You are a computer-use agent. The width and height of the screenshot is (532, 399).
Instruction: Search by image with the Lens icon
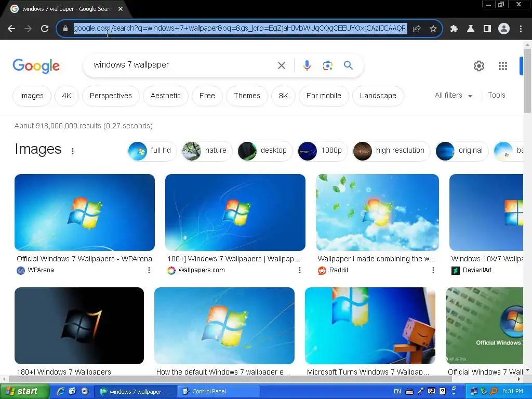(327, 65)
